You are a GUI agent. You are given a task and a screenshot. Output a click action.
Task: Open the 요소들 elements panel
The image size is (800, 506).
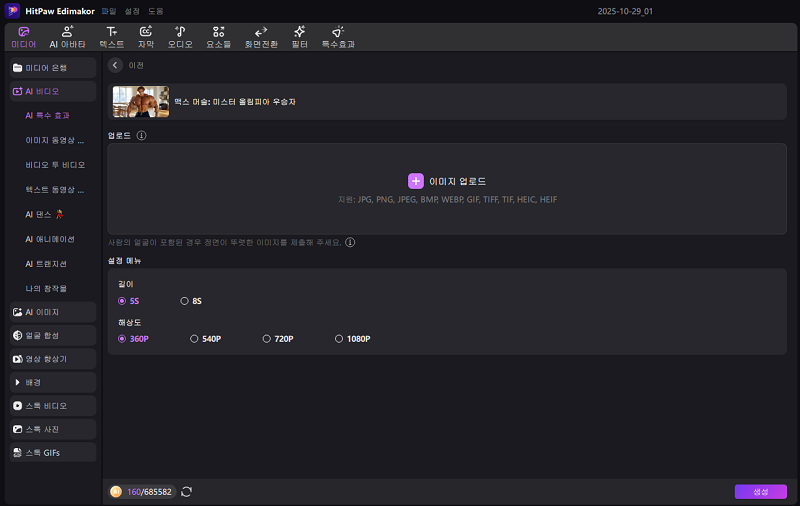[x=218, y=37]
